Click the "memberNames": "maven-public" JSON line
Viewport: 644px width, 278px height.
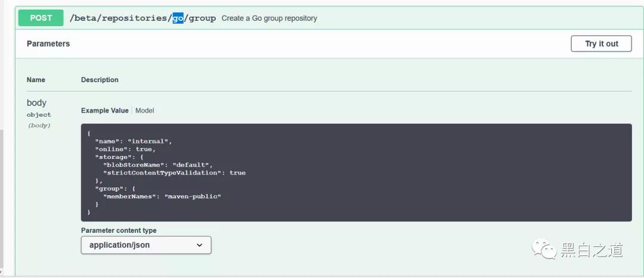tap(162, 196)
